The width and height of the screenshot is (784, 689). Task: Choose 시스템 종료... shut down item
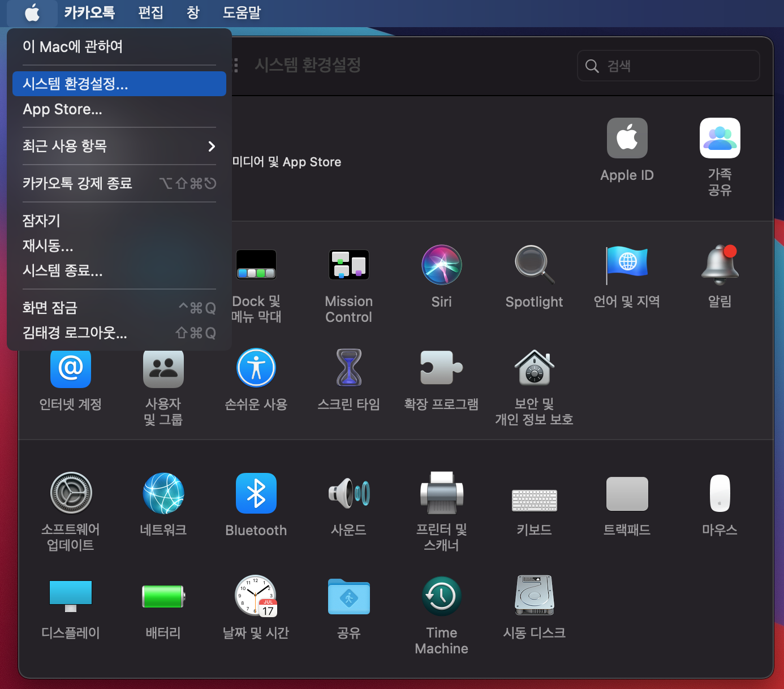point(119,270)
